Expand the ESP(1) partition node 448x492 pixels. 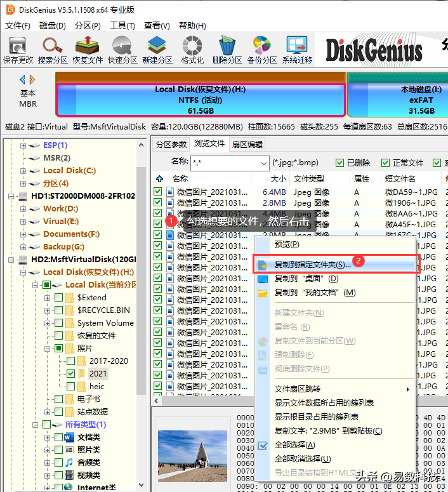(x=23, y=145)
